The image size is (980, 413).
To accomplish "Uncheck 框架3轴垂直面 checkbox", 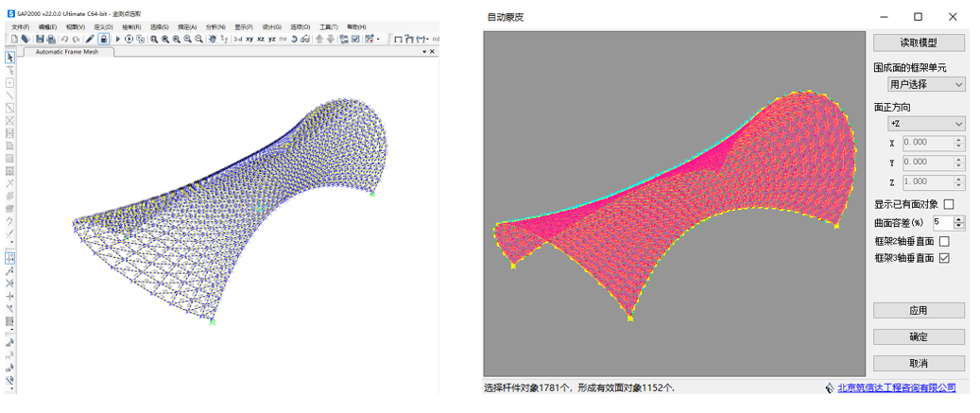I will 944,258.
